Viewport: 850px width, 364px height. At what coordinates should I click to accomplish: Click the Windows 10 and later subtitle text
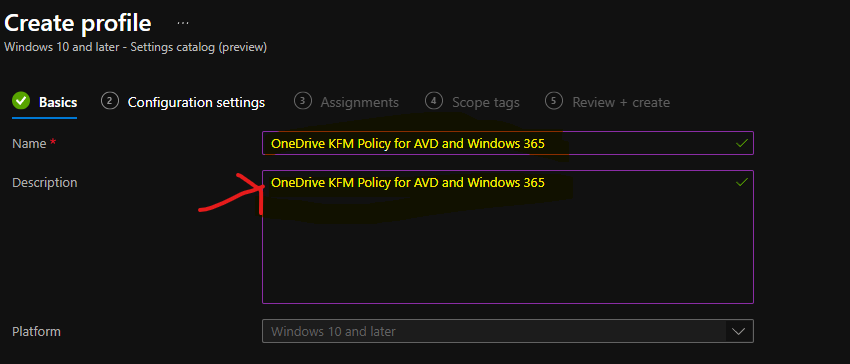[135, 47]
